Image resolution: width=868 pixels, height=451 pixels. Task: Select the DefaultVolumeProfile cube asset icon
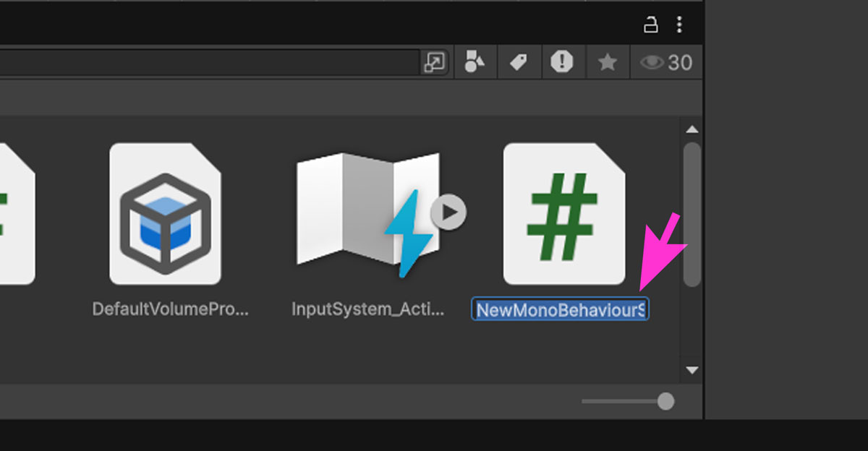click(x=165, y=213)
